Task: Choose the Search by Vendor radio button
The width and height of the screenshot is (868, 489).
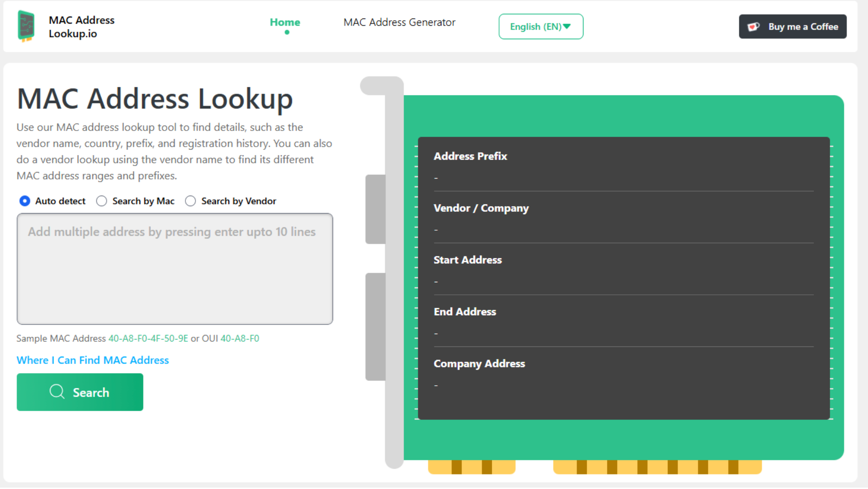Action: pos(190,201)
